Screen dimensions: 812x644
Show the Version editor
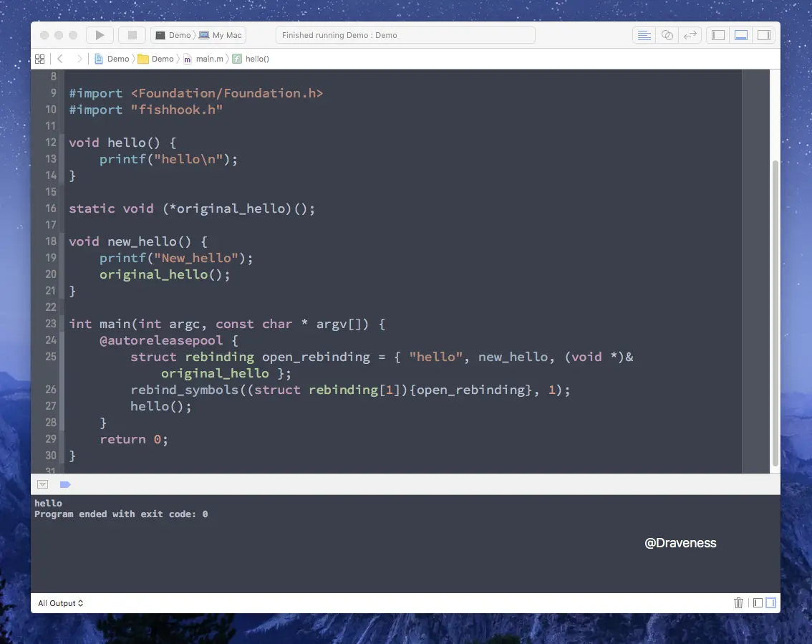click(x=690, y=35)
